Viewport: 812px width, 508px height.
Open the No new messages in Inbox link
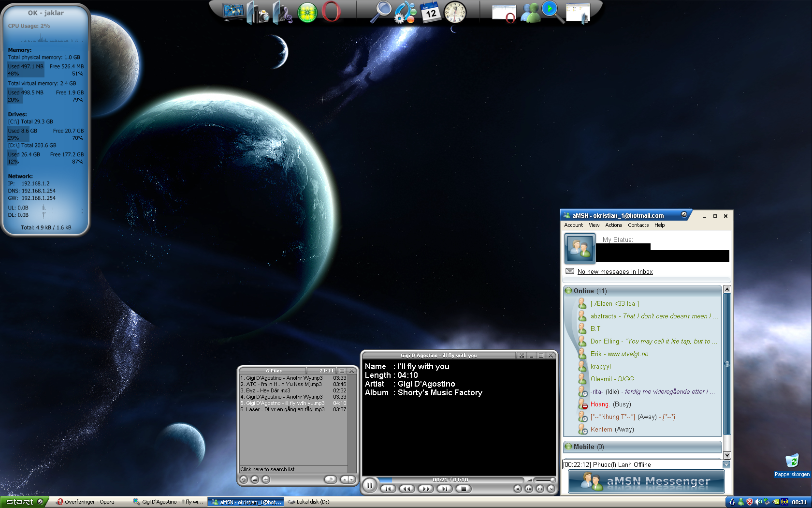pyautogui.click(x=615, y=272)
